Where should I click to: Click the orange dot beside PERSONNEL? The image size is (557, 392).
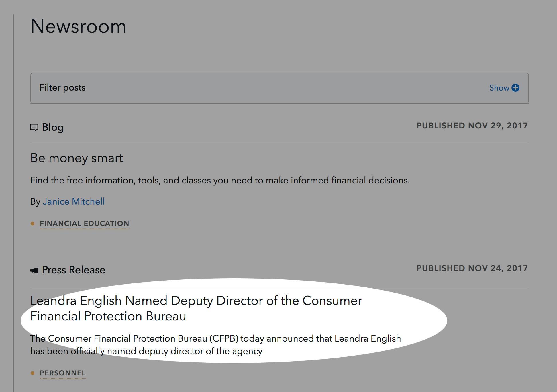(x=32, y=373)
